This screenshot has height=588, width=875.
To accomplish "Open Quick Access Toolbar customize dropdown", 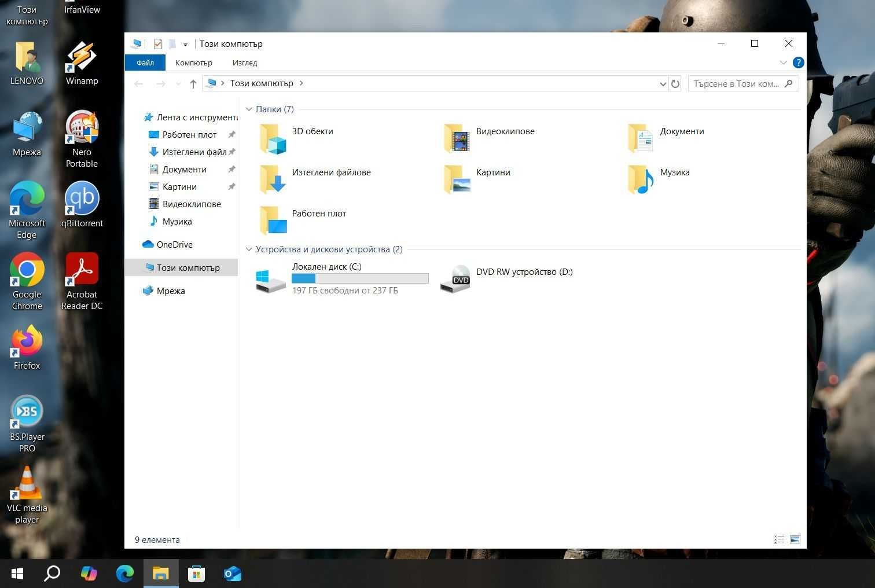I will click(x=185, y=44).
